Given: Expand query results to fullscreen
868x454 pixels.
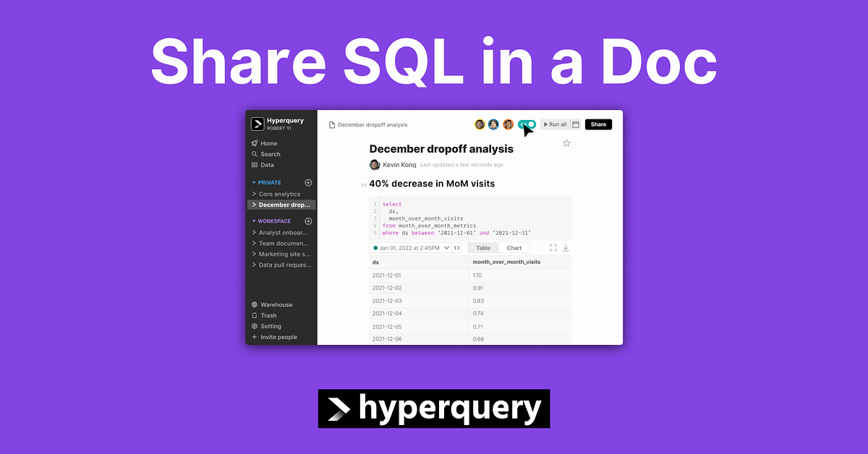Looking at the screenshot, I should tap(553, 247).
